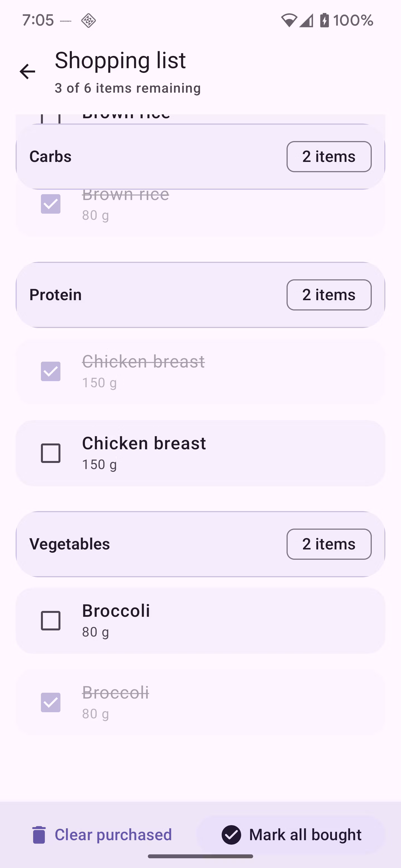This screenshot has height=868, width=401.
Task: Tap the Wi-Fi status icon
Action: (289, 21)
